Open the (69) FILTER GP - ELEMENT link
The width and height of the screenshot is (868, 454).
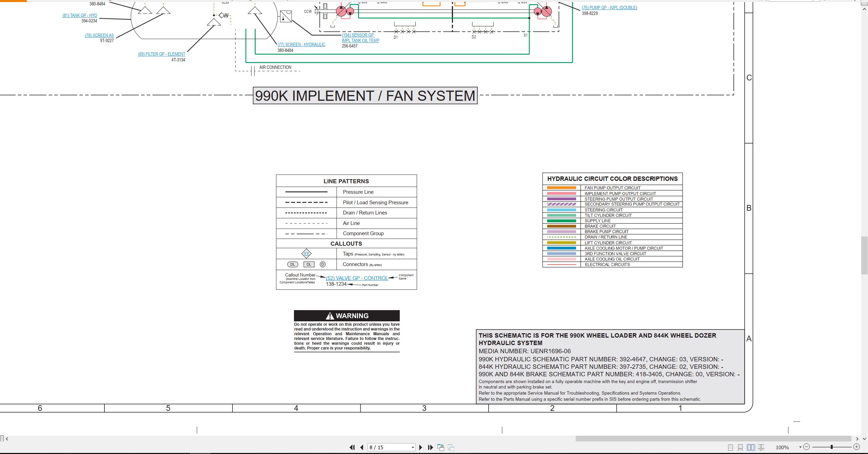pos(161,54)
